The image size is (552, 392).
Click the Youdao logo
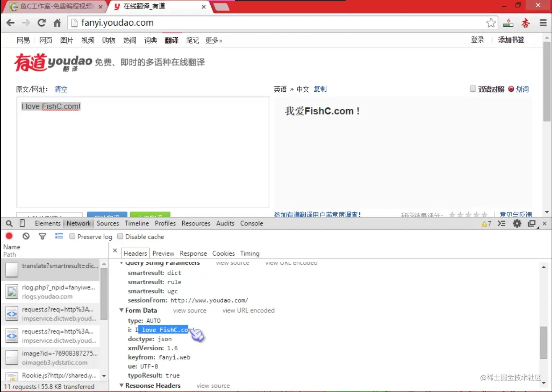click(54, 63)
